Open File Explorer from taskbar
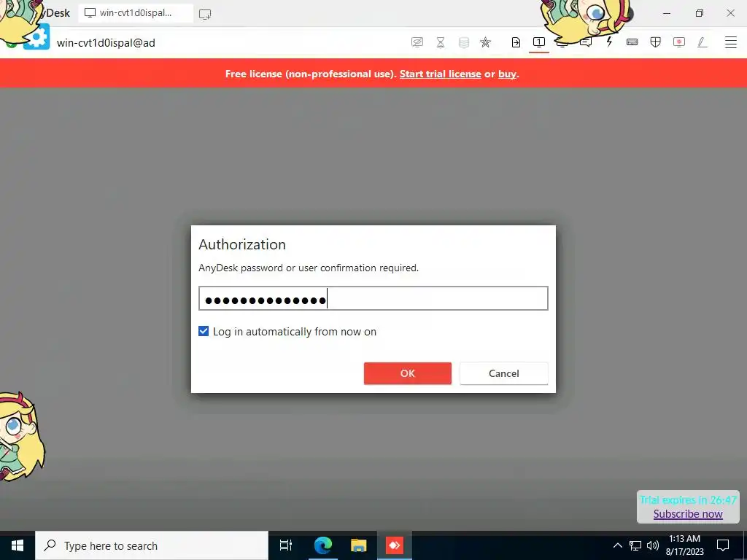The width and height of the screenshot is (747, 560). pyautogui.click(x=358, y=545)
